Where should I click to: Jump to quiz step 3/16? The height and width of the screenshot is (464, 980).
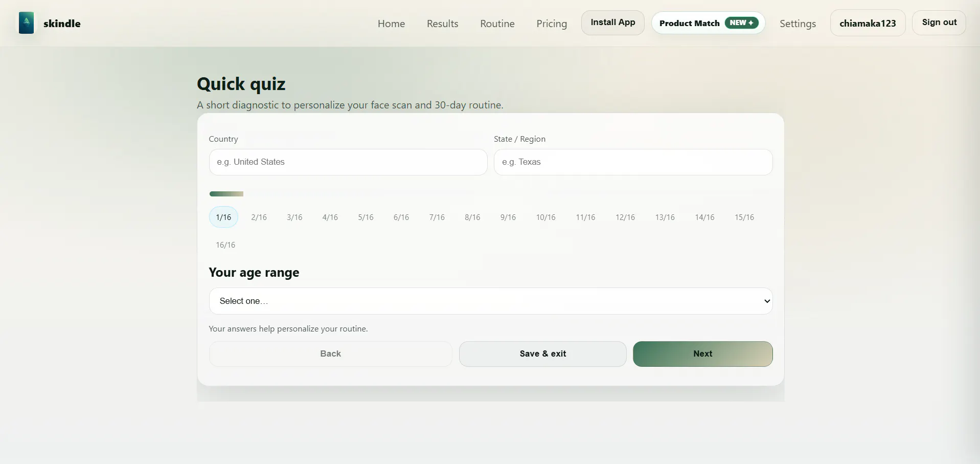tap(294, 217)
